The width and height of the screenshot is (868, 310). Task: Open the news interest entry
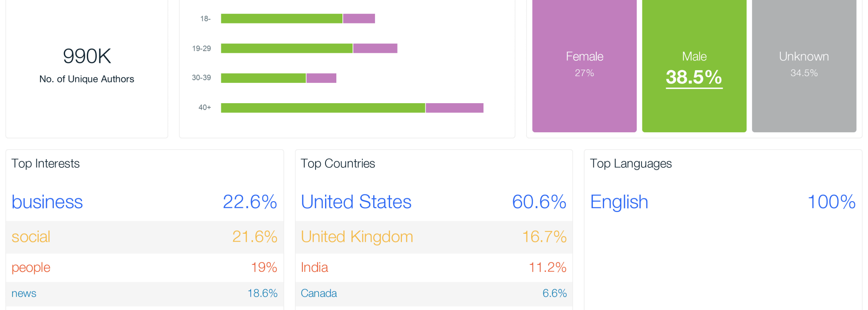click(24, 294)
